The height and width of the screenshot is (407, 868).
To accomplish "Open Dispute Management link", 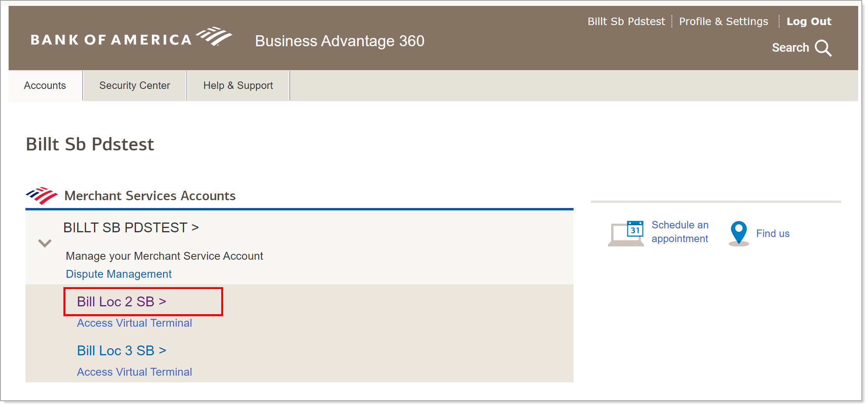I will (x=119, y=274).
